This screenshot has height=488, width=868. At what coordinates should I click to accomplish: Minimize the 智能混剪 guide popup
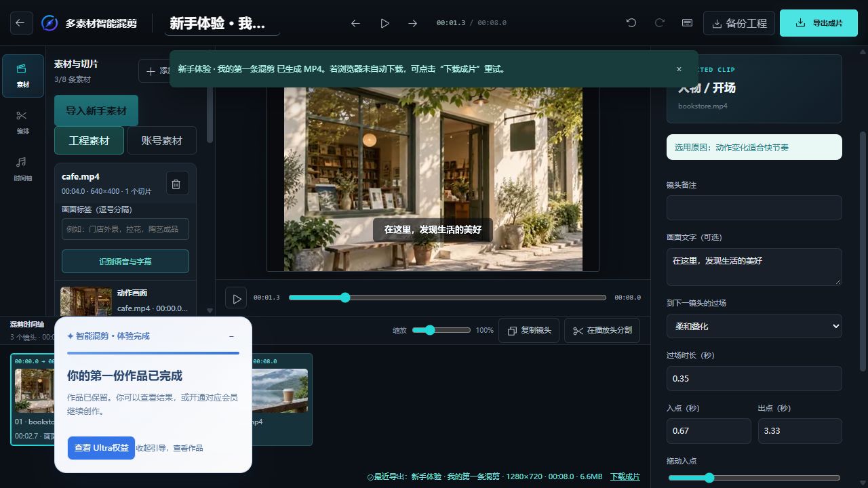(232, 336)
